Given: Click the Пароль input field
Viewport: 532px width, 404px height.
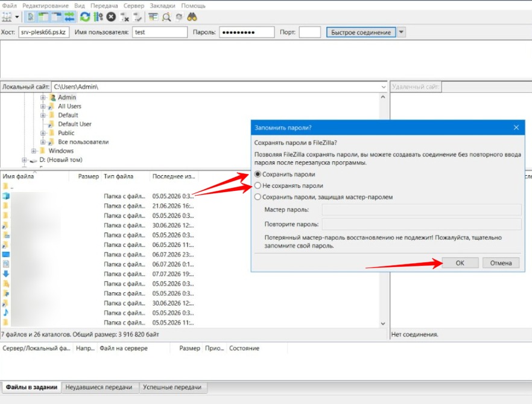Looking at the screenshot, I should click(x=247, y=32).
